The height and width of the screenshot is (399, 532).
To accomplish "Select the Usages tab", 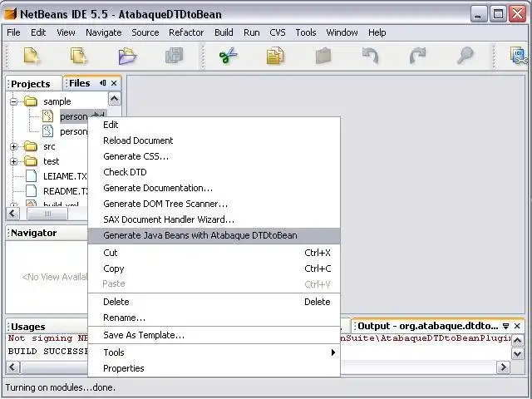I will (x=27, y=327).
